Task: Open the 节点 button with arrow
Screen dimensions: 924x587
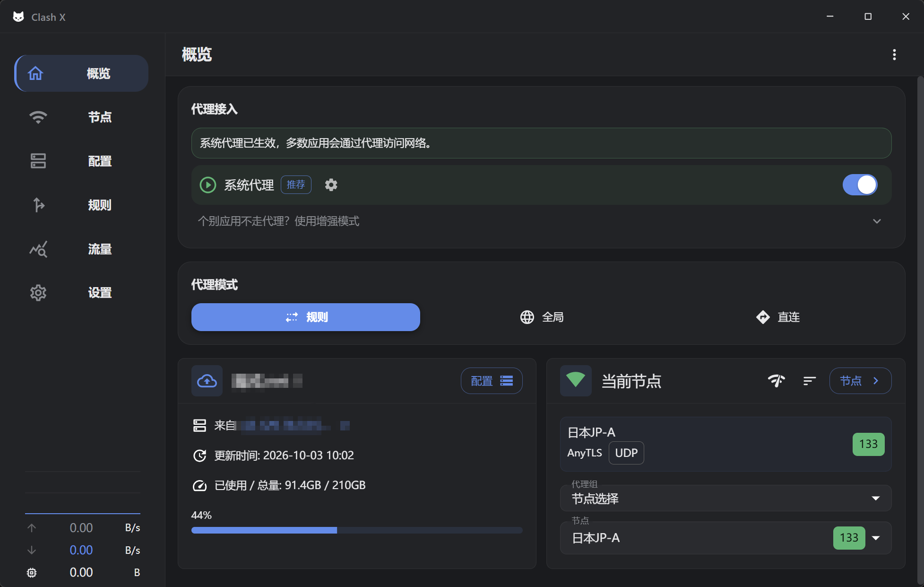Action: pos(860,381)
